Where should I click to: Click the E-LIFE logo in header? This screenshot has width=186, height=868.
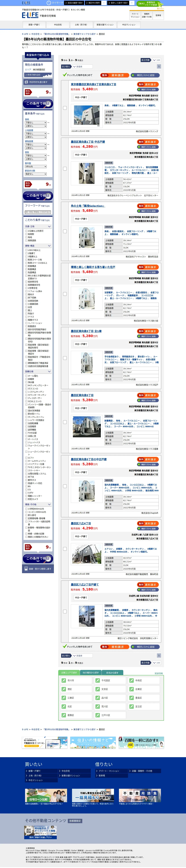tap(30, 15)
